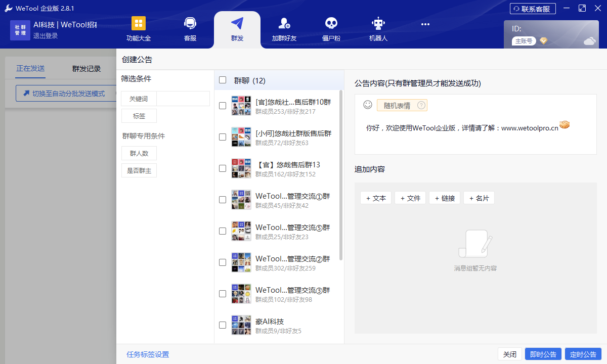
Task: Click avatar of [小何]悠哉社群版售后群
Action: [x=241, y=137]
